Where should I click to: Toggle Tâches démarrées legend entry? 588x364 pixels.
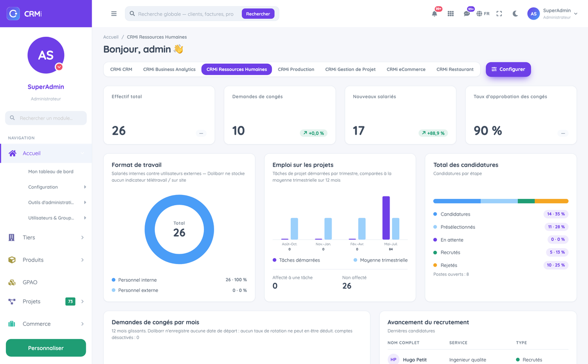coord(296,260)
